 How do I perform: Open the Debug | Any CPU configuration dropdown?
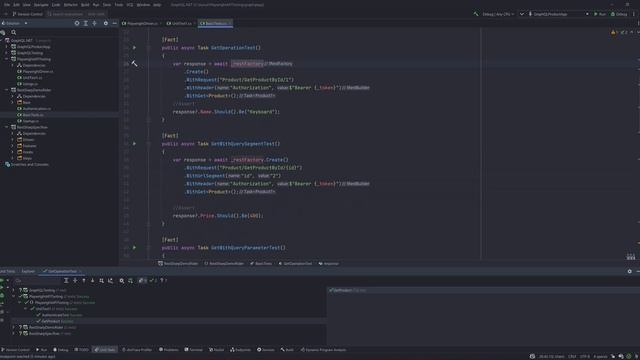pyautogui.click(x=498, y=14)
